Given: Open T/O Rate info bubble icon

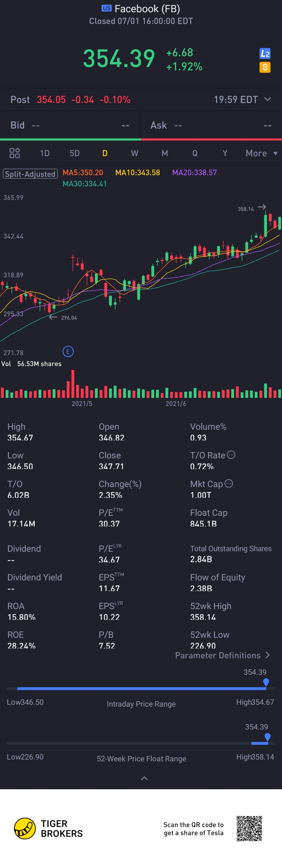Looking at the screenshot, I should 231,454.
